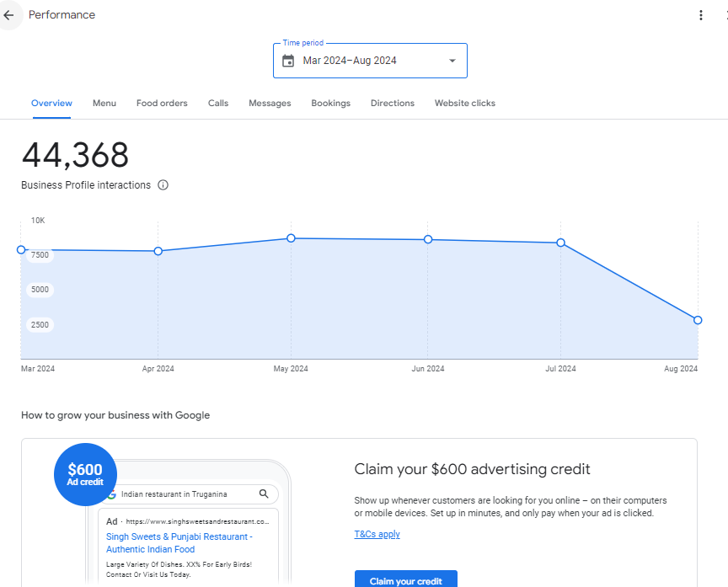Screen dimensions: 728x587
Task: Switch to the Overview tab
Action: click(x=51, y=104)
